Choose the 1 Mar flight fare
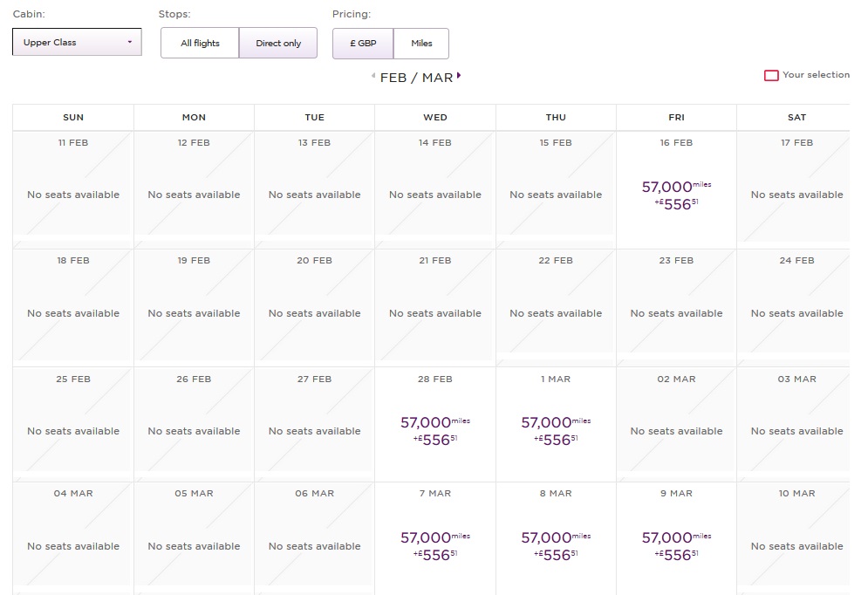The width and height of the screenshot is (868, 595). (x=556, y=430)
